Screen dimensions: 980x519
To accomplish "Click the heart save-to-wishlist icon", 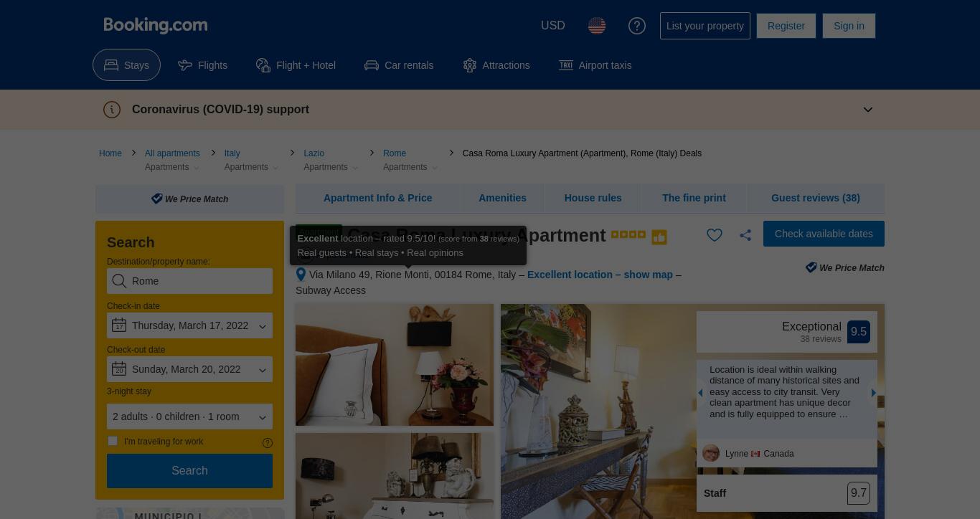I will pyautogui.click(x=715, y=235).
